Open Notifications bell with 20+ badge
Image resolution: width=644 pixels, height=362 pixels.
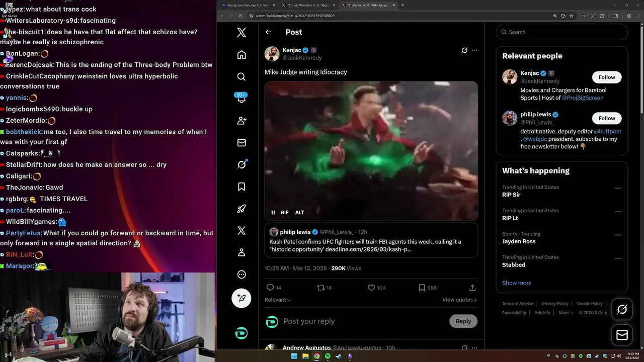click(242, 98)
